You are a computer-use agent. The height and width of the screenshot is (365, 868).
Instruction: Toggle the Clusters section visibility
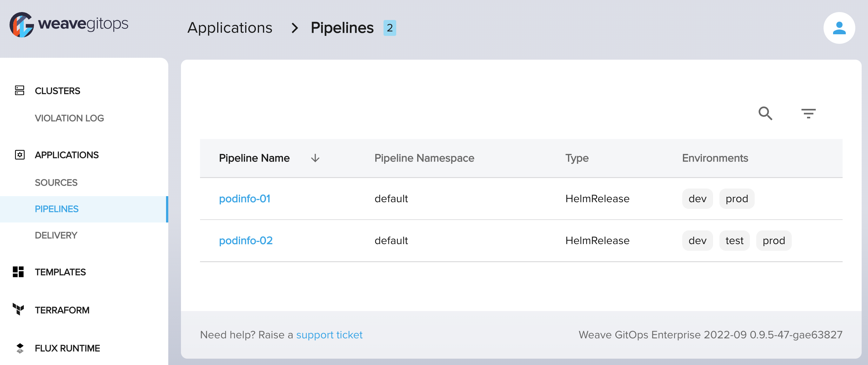(57, 91)
